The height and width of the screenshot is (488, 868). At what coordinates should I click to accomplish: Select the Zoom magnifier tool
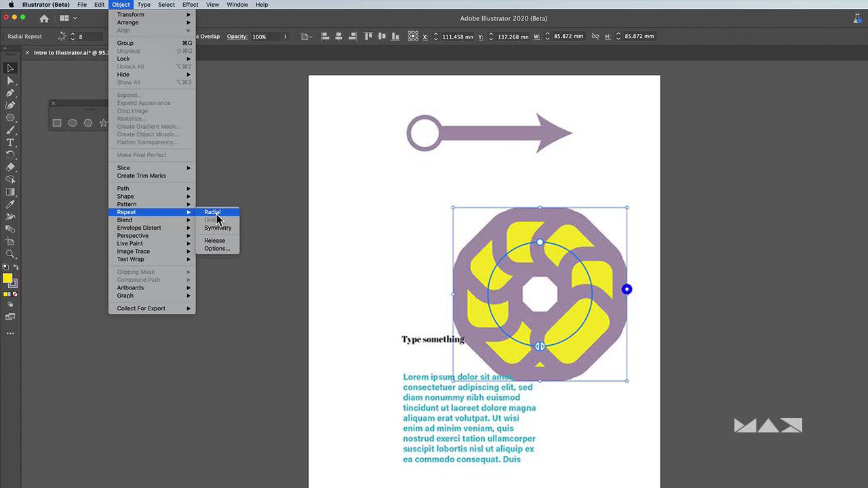[10, 254]
